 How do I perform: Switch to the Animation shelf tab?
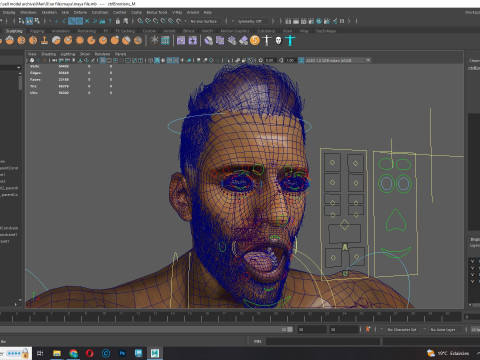61,31
